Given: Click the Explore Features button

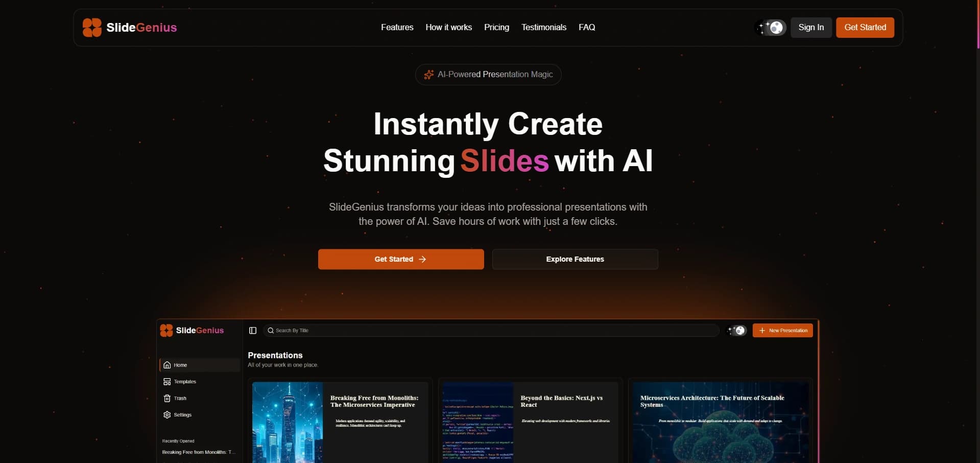Looking at the screenshot, I should pos(575,259).
